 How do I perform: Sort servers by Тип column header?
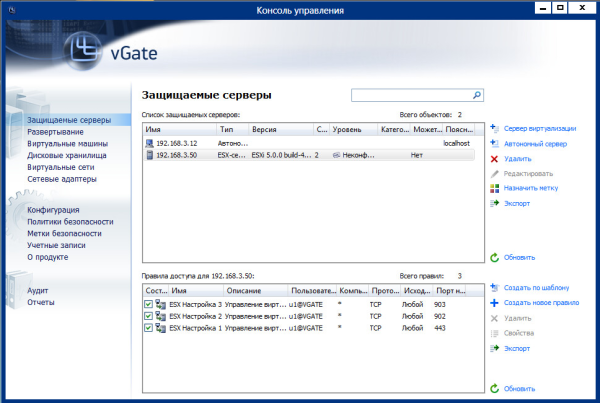coord(233,129)
